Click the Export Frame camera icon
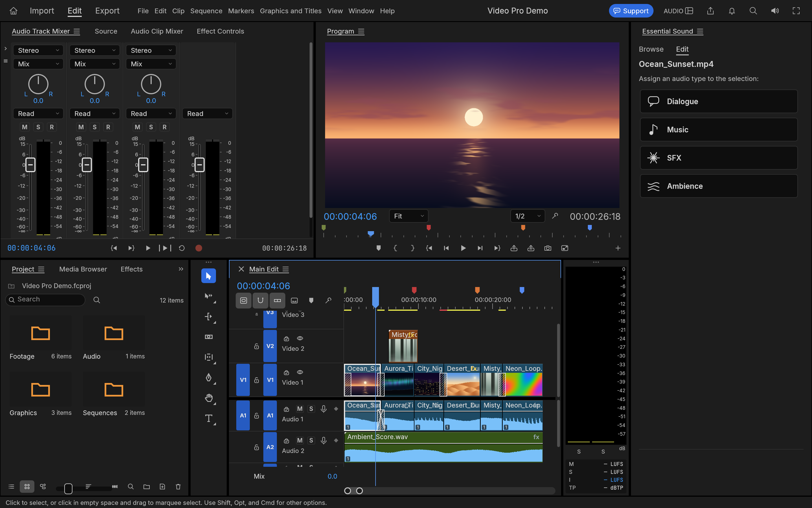 (548, 248)
